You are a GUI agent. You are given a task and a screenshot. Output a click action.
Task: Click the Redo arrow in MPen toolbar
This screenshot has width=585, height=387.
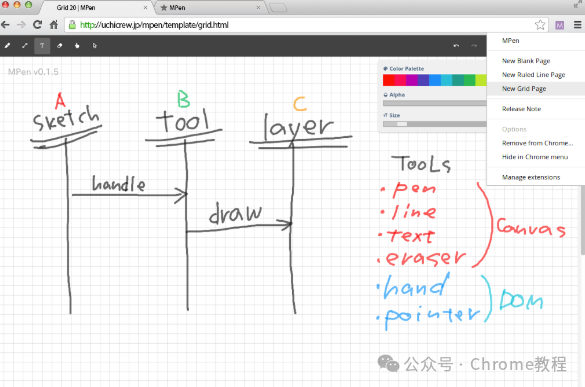tap(474, 46)
